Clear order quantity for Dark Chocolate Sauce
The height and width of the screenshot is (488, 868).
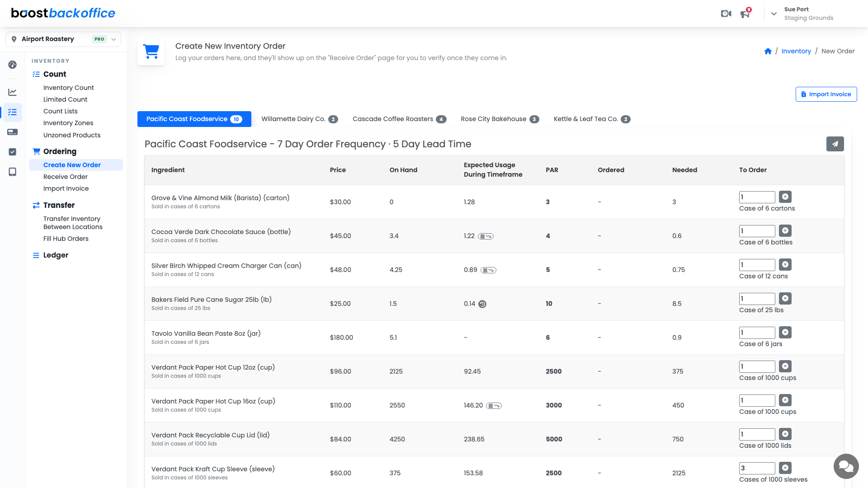[x=785, y=230]
